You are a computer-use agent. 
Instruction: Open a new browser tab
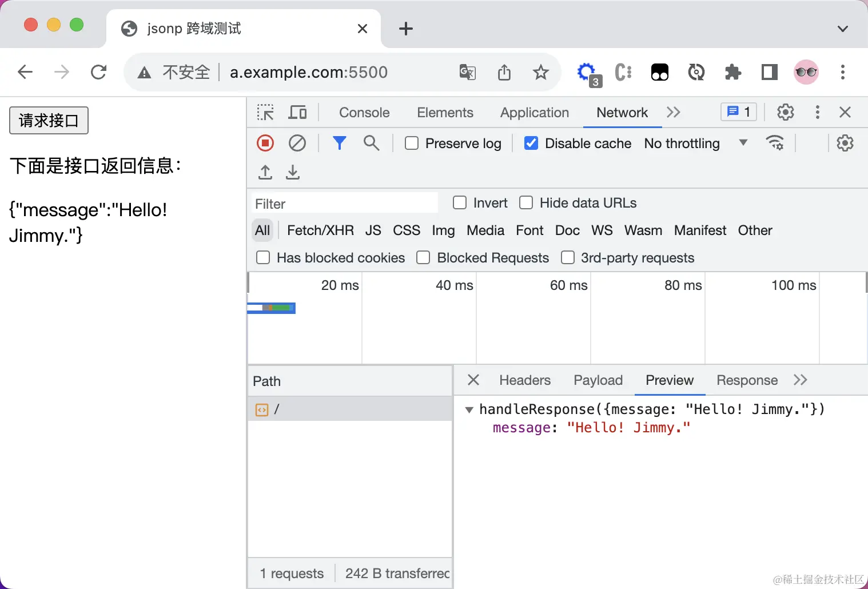click(x=405, y=29)
